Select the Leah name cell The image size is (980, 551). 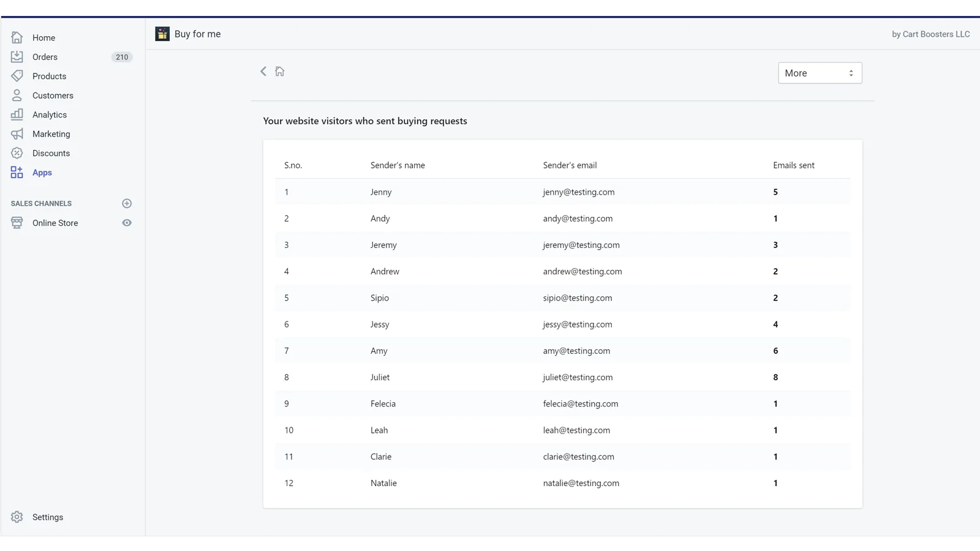(379, 430)
